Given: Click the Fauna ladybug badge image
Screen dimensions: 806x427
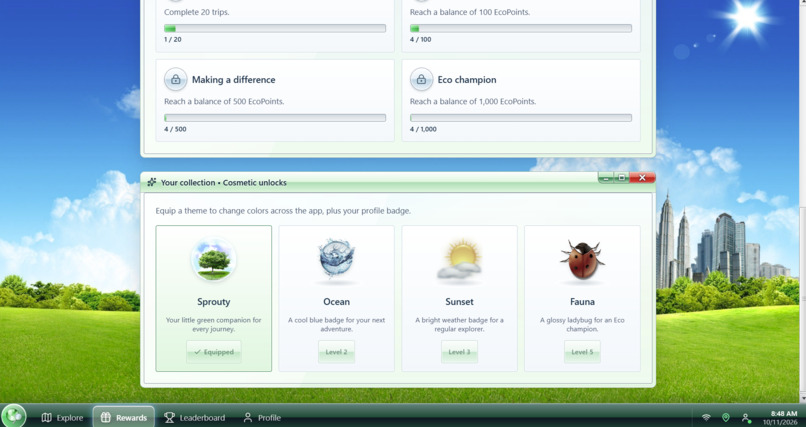Looking at the screenshot, I should coord(582,259).
